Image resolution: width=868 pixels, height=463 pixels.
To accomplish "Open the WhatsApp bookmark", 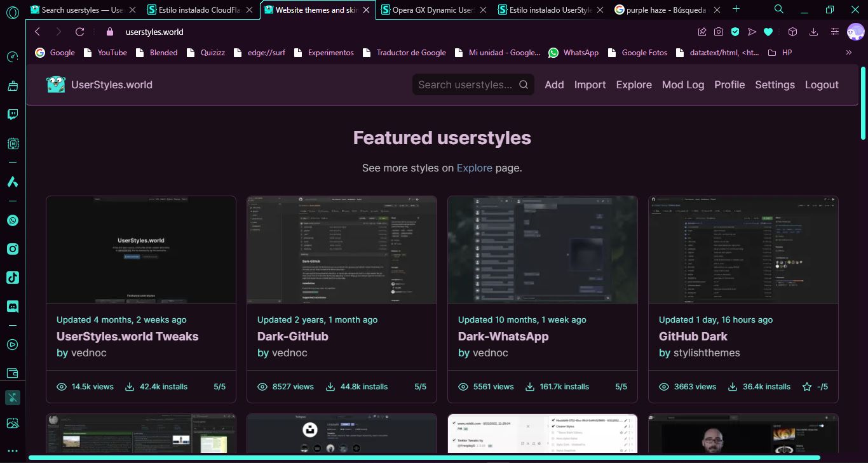I will (x=573, y=53).
